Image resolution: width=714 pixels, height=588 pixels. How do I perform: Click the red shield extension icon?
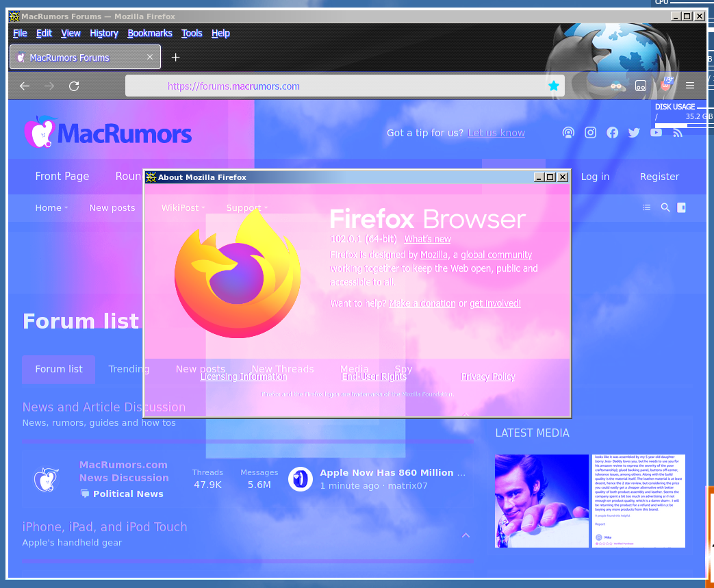pyautogui.click(x=665, y=85)
